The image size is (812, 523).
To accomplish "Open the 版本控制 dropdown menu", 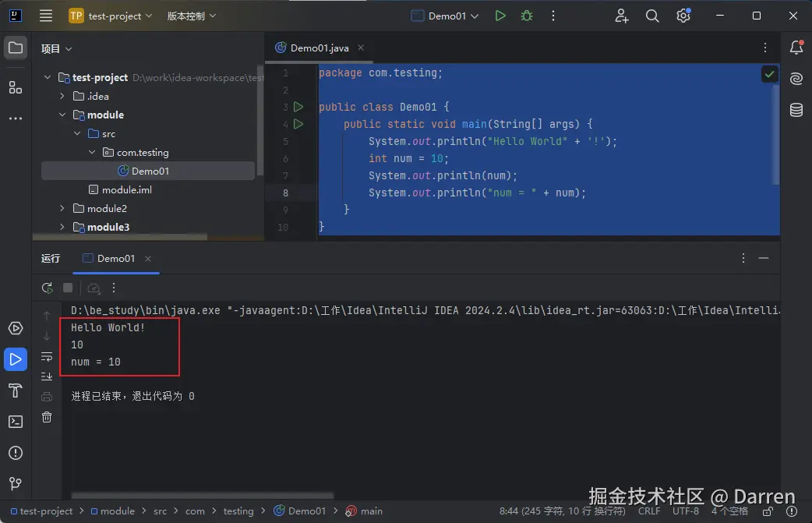I will 191,16.
